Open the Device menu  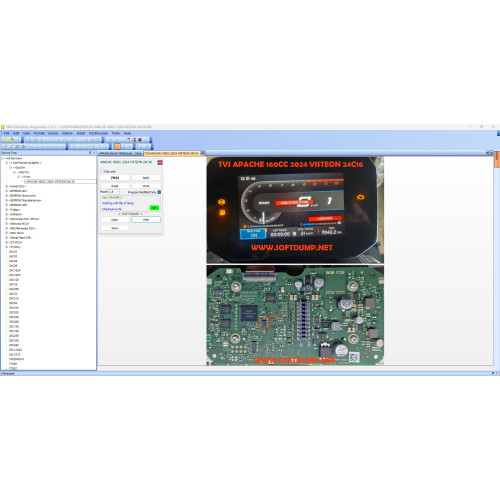(x=53, y=133)
